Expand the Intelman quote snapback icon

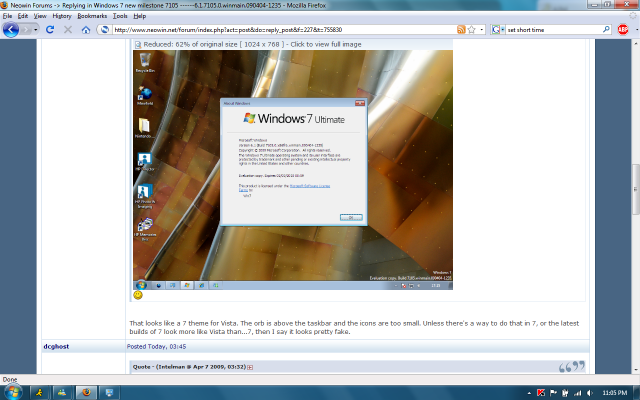coord(250,367)
